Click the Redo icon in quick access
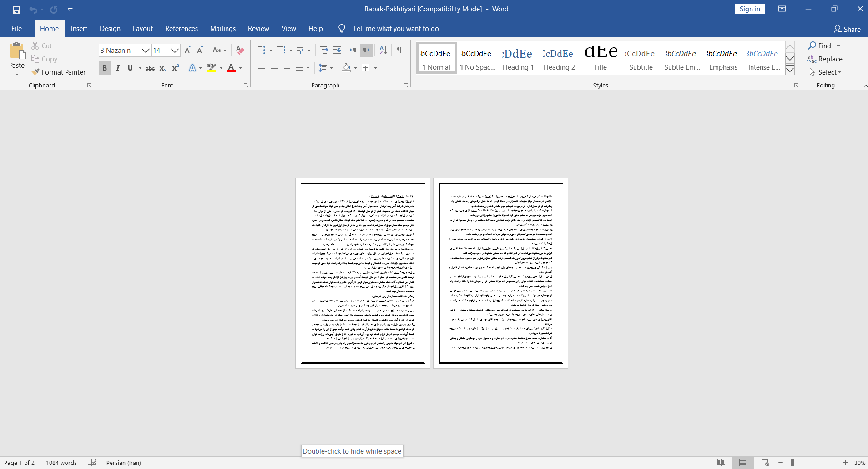 pyautogui.click(x=54, y=10)
